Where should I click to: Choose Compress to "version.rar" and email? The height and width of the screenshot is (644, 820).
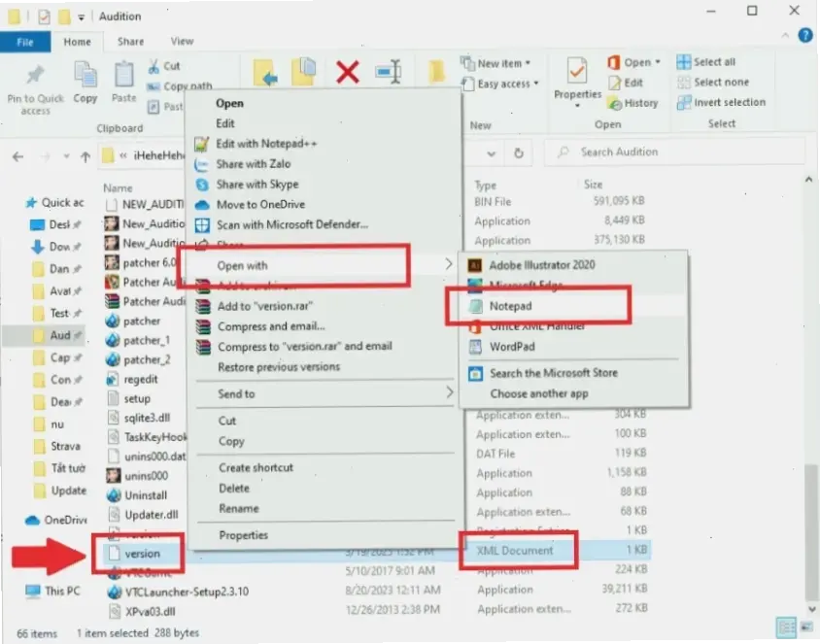(x=305, y=347)
